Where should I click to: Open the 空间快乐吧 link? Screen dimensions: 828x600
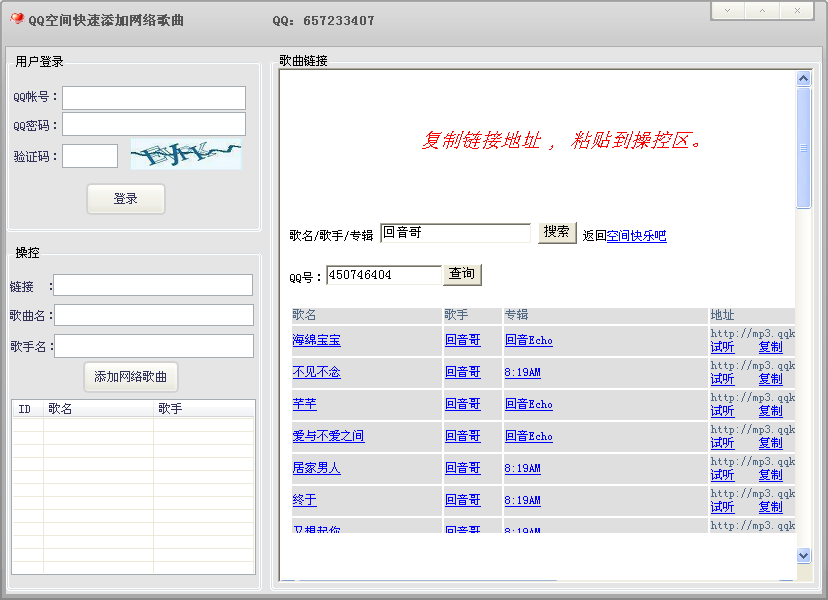click(x=636, y=236)
